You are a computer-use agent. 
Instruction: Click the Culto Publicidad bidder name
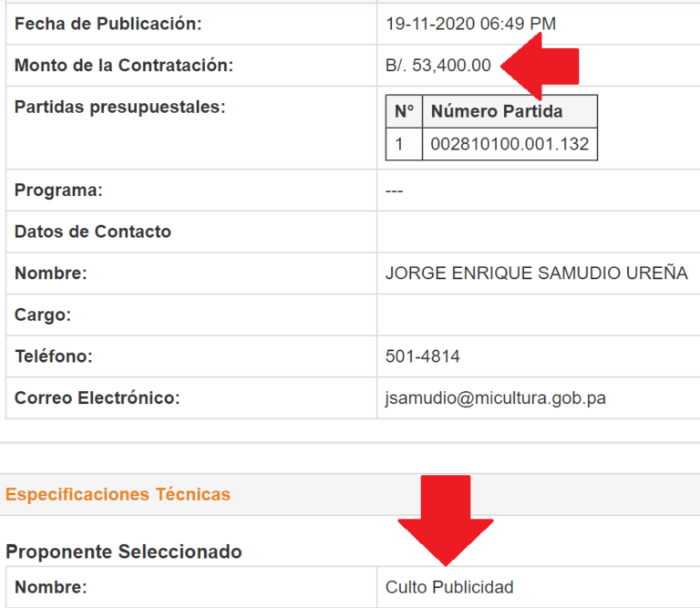point(449,587)
